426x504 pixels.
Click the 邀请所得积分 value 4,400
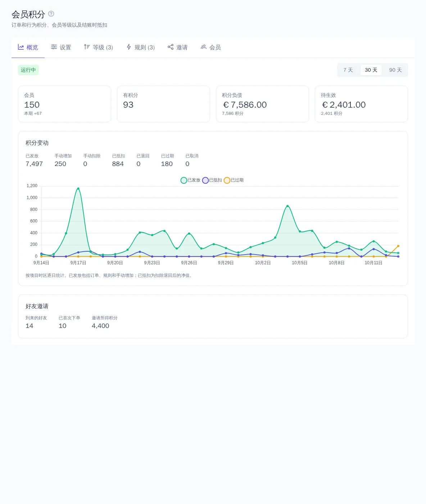click(x=100, y=326)
